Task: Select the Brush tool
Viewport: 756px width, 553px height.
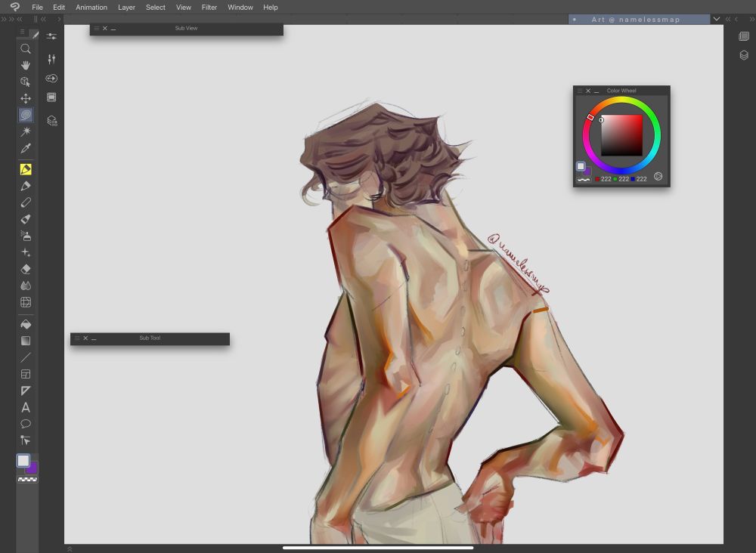Action: click(26, 202)
